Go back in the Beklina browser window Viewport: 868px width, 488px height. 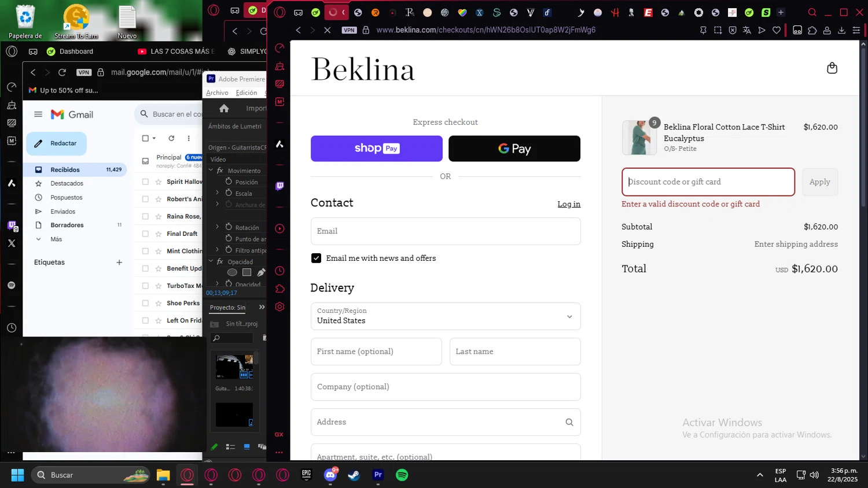coord(299,30)
